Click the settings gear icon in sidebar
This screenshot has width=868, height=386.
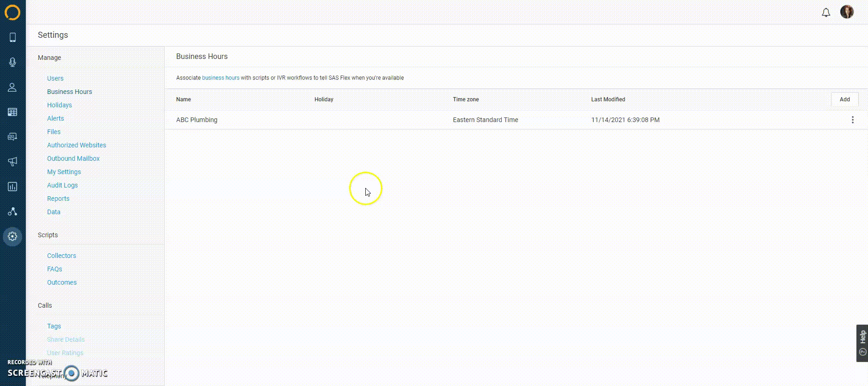tap(12, 236)
